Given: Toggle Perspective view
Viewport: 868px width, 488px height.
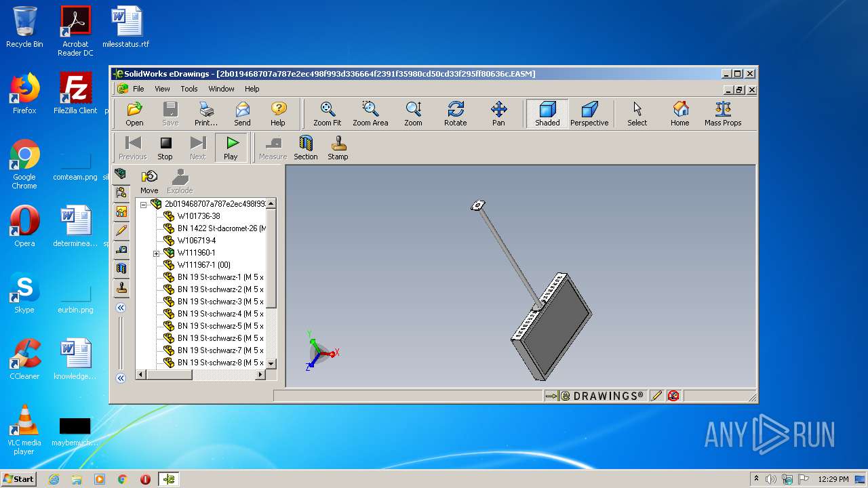Looking at the screenshot, I should pyautogui.click(x=589, y=114).
